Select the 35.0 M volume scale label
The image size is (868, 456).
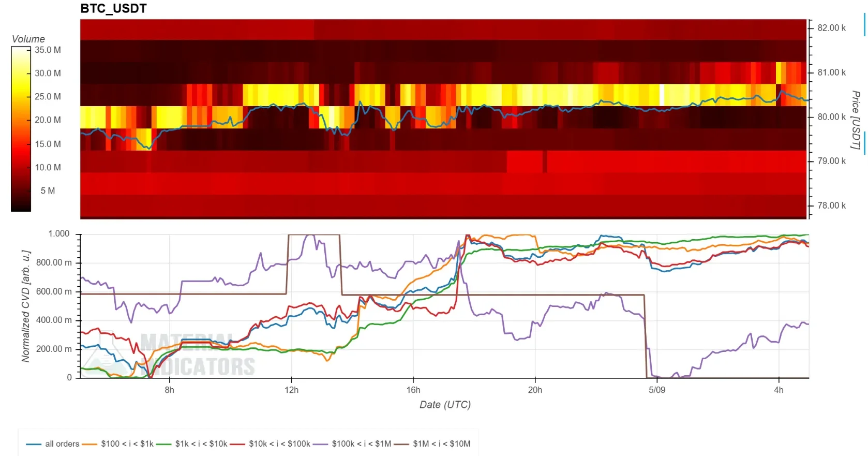click(x=48, y=50)
